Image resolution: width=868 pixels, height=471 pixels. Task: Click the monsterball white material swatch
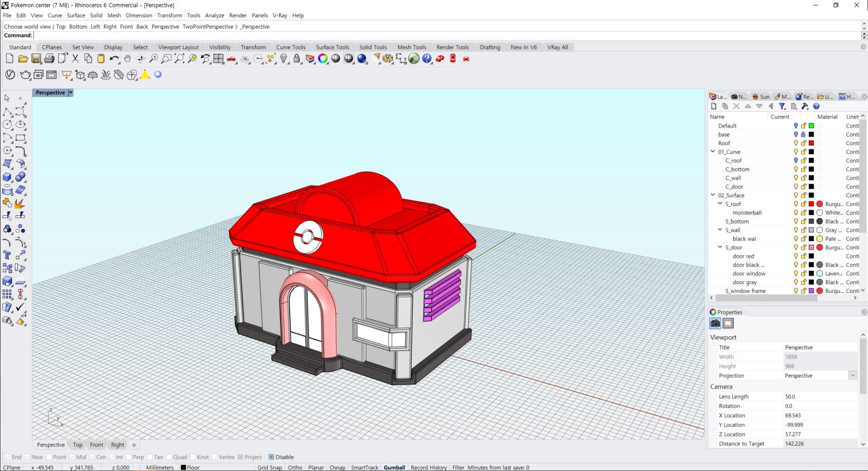[820, 213]
